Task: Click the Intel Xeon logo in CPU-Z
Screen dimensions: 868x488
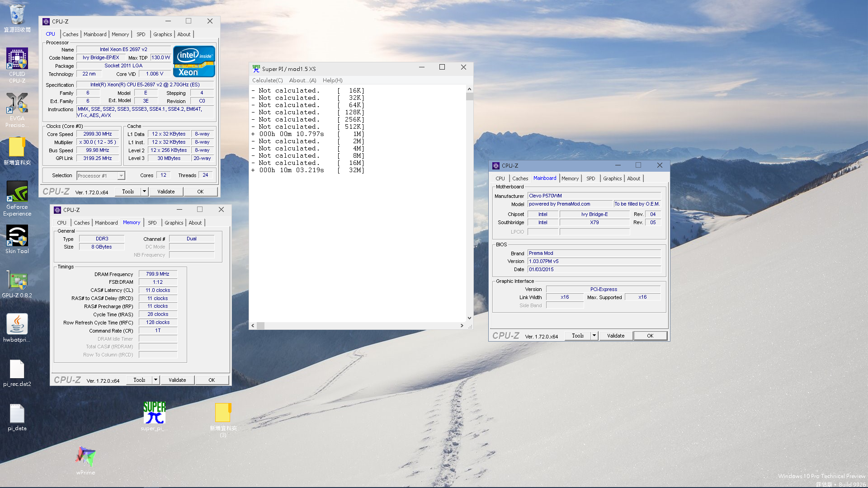Action: click(x=194, y=61)
